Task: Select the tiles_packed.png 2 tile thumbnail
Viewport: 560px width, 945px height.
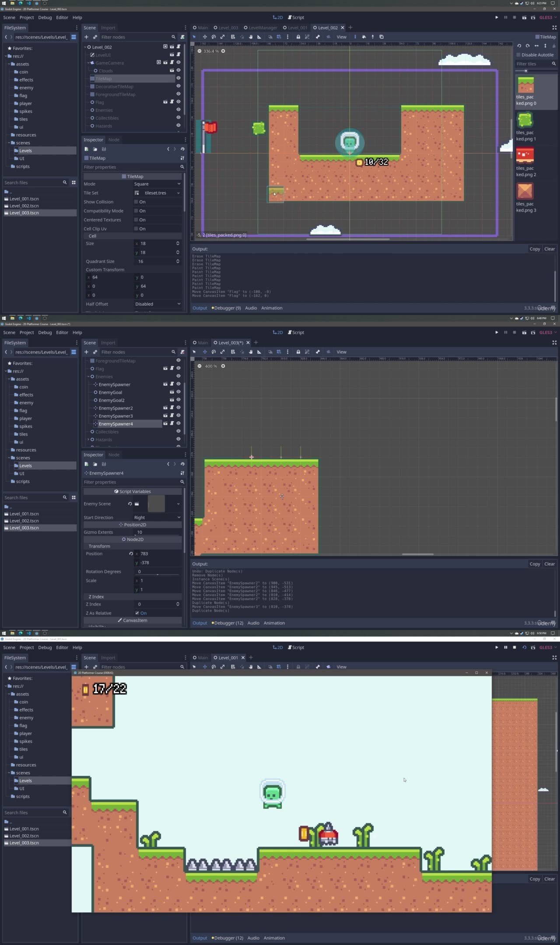Action: tap(525, 156)
